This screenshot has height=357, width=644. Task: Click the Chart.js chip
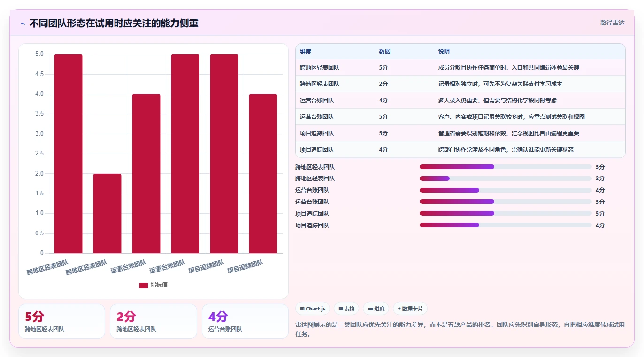(313, 309)
